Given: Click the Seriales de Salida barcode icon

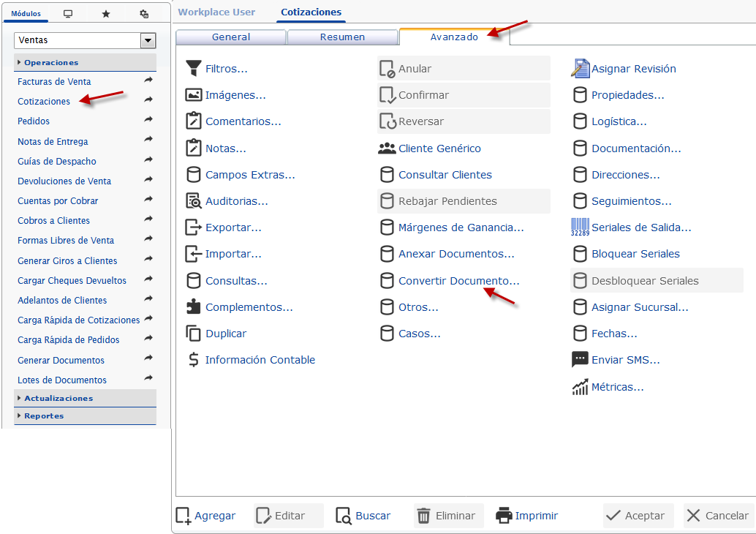Looking at the screenshot, I should coord(580,227).
